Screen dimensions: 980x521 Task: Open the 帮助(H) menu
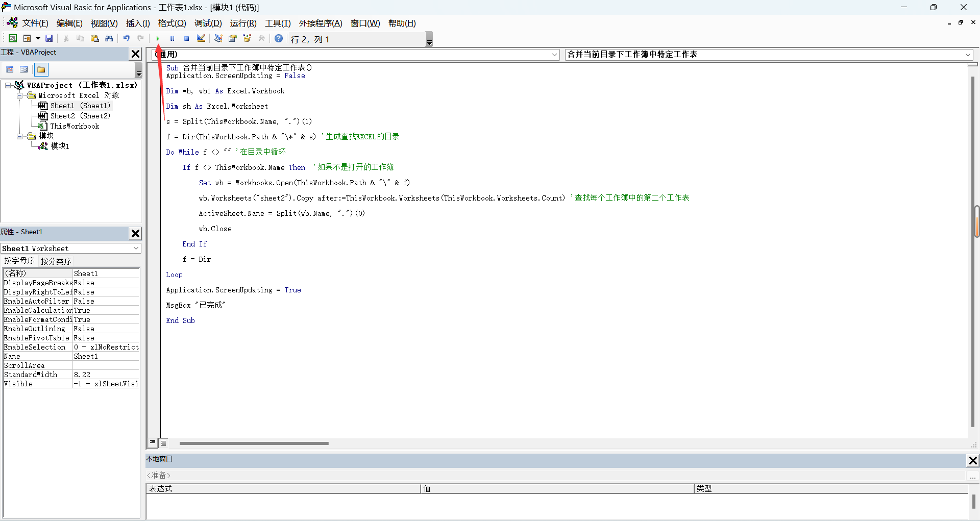(402, 23)
